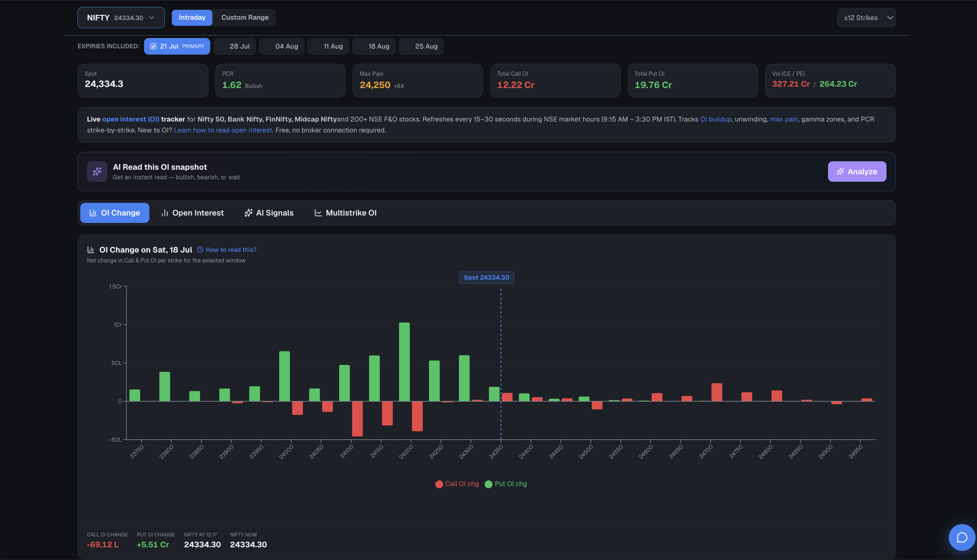Click the Vol PE value 264.23 Cr
This screenshot has height=560, width=977.
(x=838, y=84)
